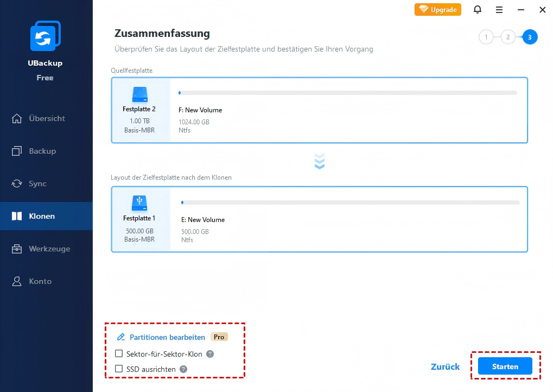Go to Backup in the sidebar
Image resolution: width=553 pixels, height=392 pixels.
point(42,151)
